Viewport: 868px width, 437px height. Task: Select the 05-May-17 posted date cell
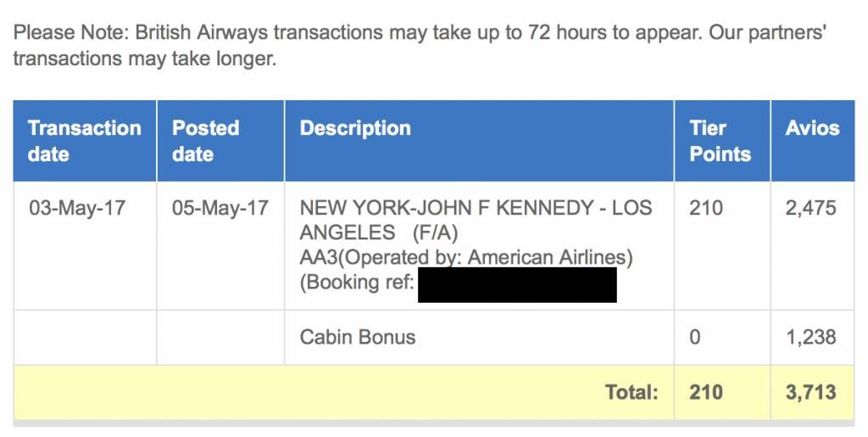[220, 208]
